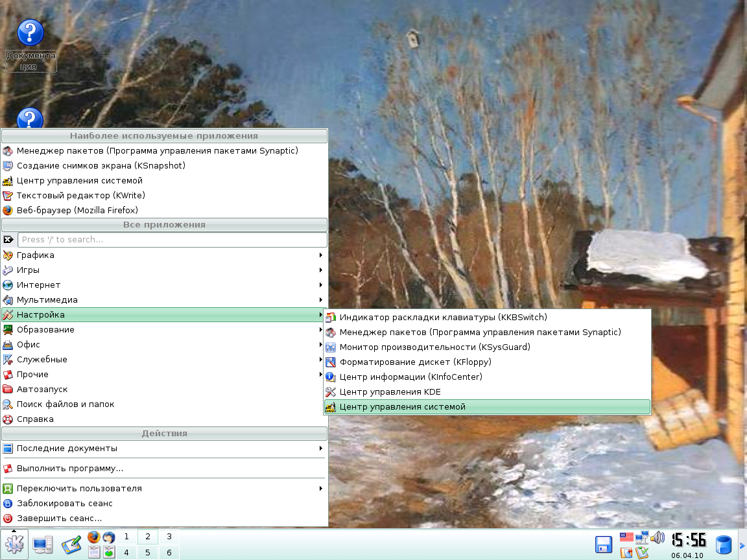Launch Firefox from the taskbar panel

coord(93,537)
